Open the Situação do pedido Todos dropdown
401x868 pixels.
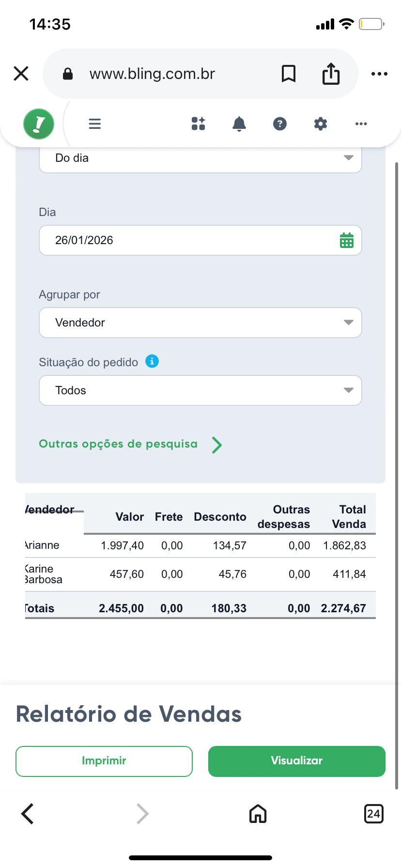(x=200, y=390)
